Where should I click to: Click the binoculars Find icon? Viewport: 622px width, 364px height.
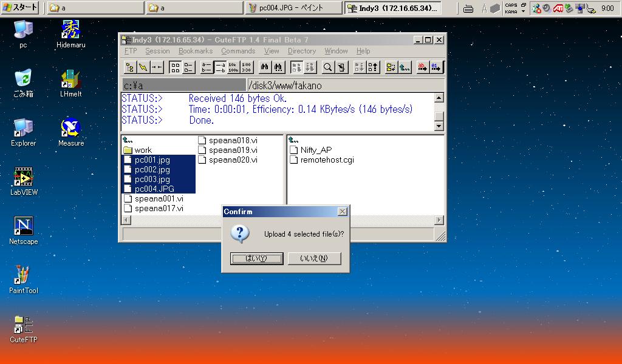[x=265, y=67]
